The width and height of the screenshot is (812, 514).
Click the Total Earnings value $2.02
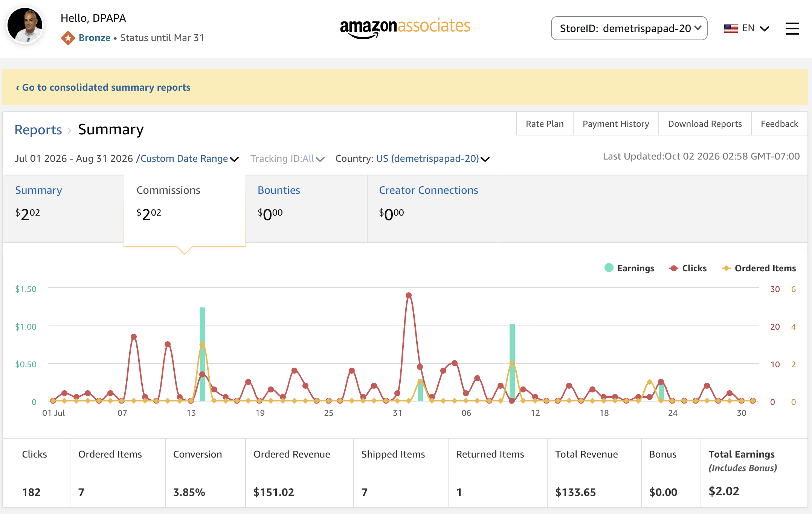724,491
